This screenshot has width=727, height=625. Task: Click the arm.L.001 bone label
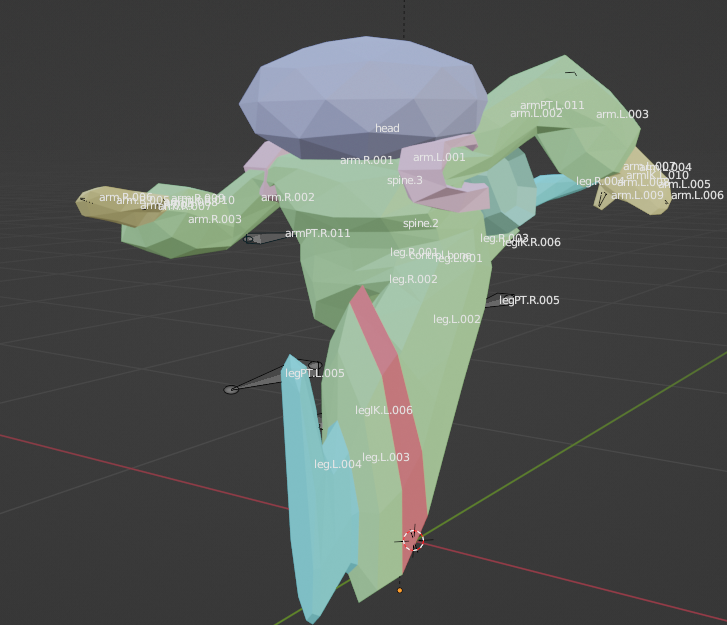439,157
